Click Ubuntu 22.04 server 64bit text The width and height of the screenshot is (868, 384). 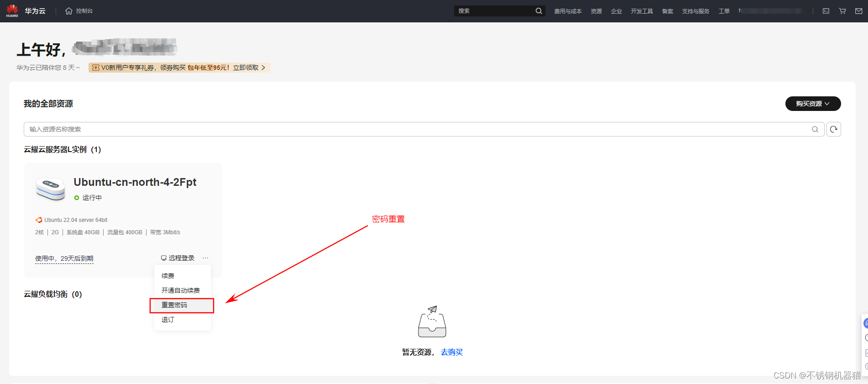[x=76, y=220]
